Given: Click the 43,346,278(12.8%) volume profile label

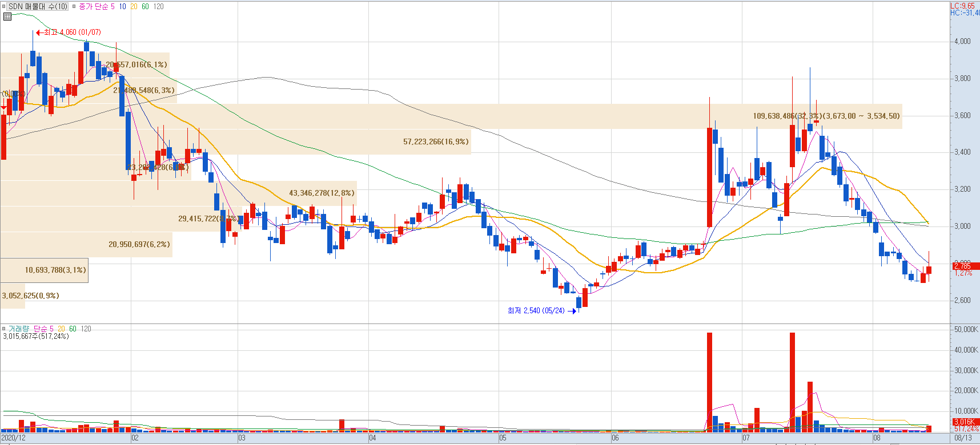Looking at the screenshot, I should [322, 193].
